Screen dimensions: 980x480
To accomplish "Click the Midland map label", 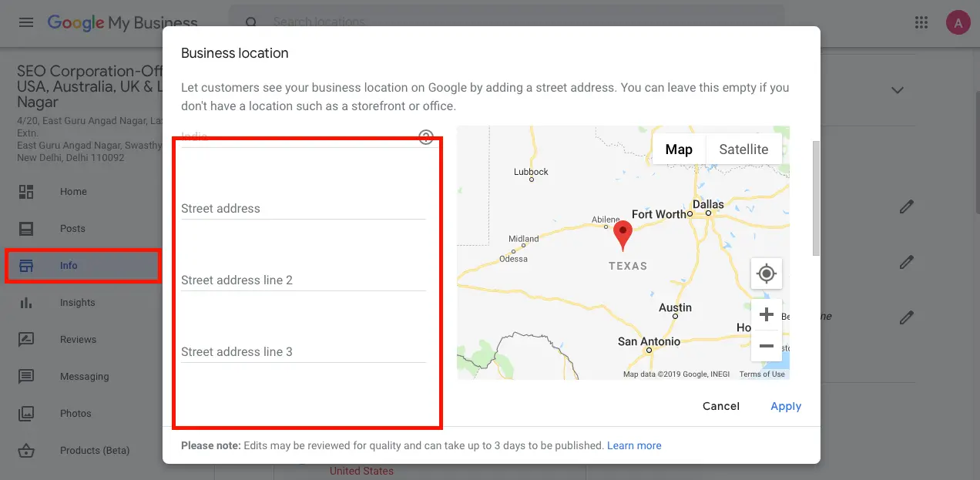I will pyautogui.click(x=524, y=239).
